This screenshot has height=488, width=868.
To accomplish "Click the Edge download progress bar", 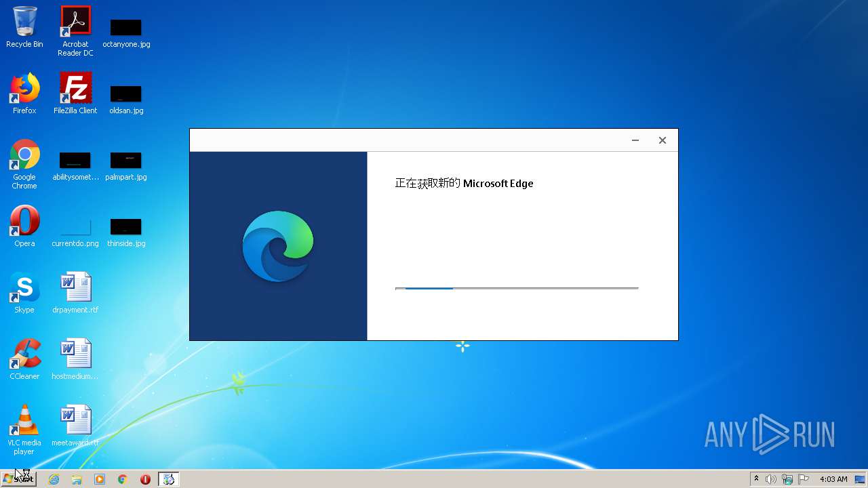I will click(517, 289).
